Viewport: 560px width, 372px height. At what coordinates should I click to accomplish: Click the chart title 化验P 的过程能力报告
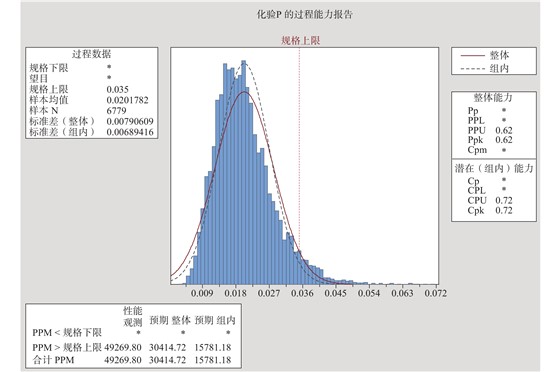305,15
